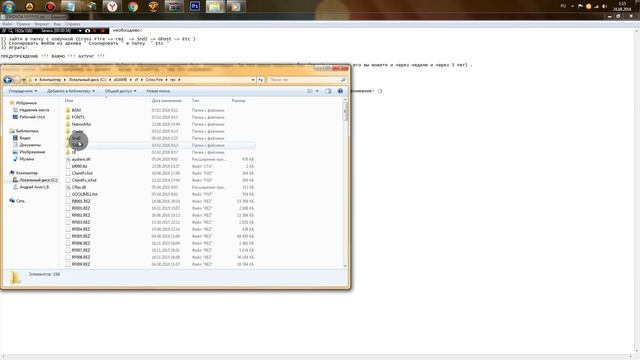Select the NationMsz folder
This screenshot has width=640, height=360.
tap(81, 124)
